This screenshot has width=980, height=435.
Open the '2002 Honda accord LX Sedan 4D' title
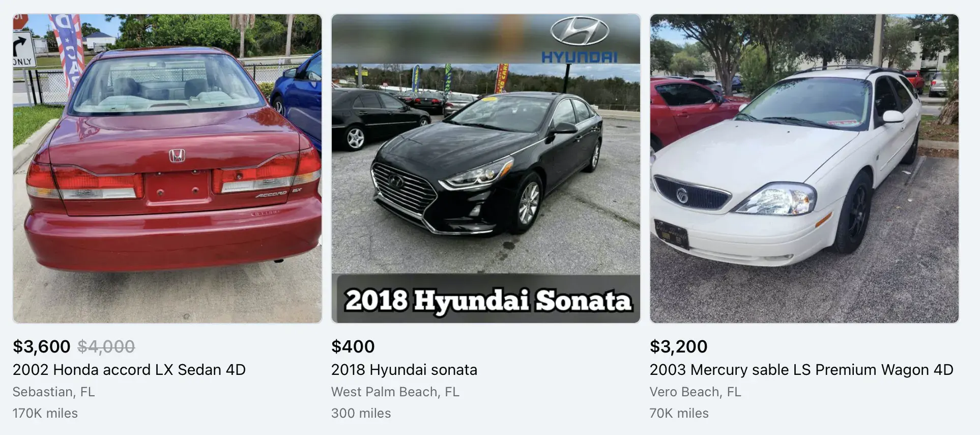click(x=129, y=369)
